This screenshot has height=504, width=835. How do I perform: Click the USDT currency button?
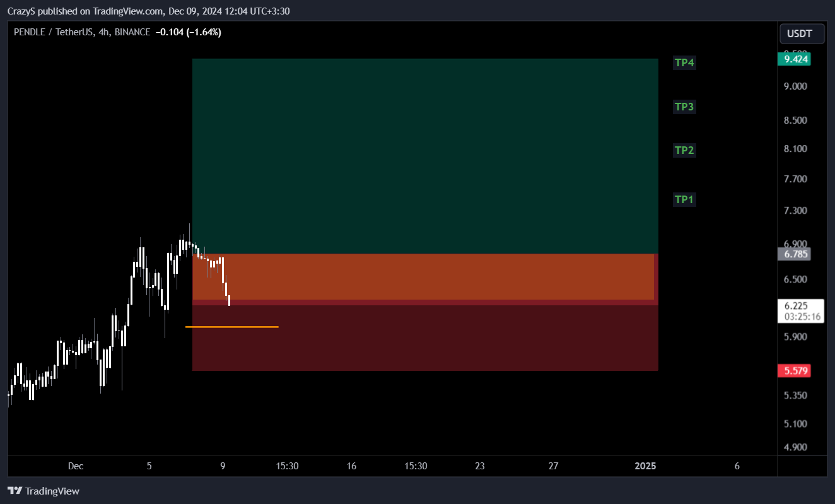[802, 33]
